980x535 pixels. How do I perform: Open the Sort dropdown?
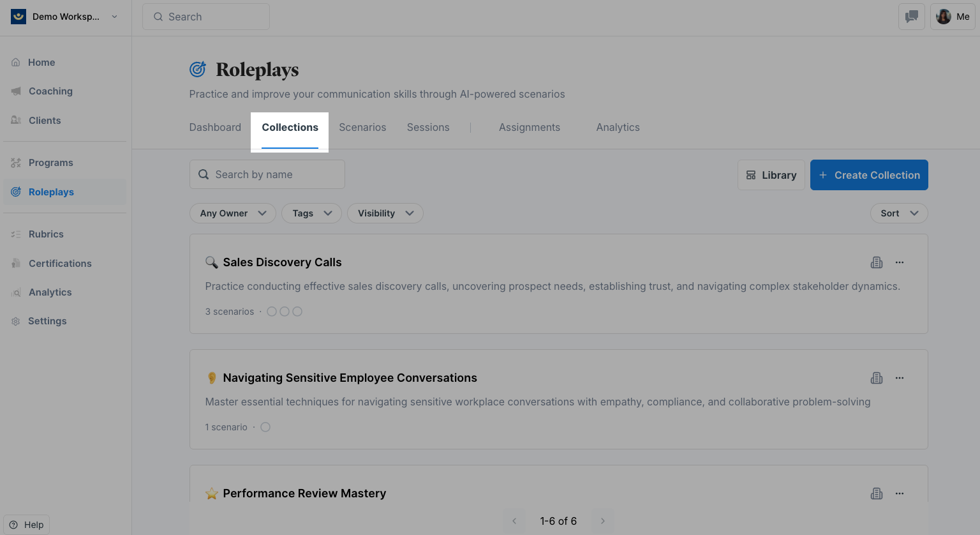click(x=899, y=213)
